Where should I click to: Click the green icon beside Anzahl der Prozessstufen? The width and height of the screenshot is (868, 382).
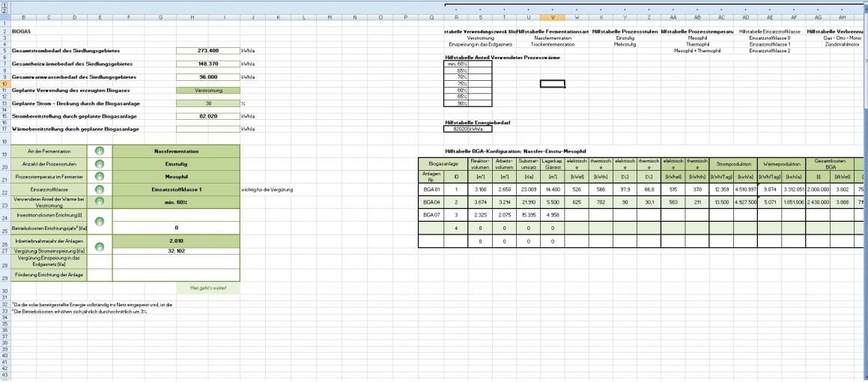[100, 164]
